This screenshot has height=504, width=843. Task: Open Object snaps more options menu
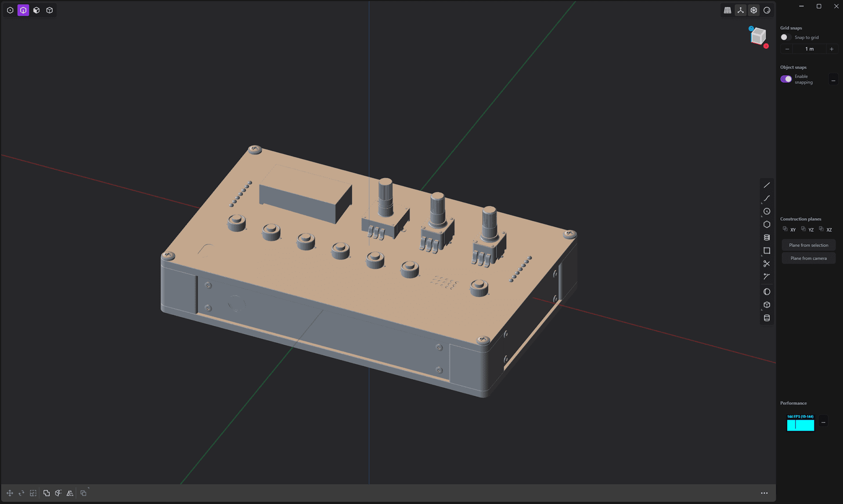click(x=833, y=80)
